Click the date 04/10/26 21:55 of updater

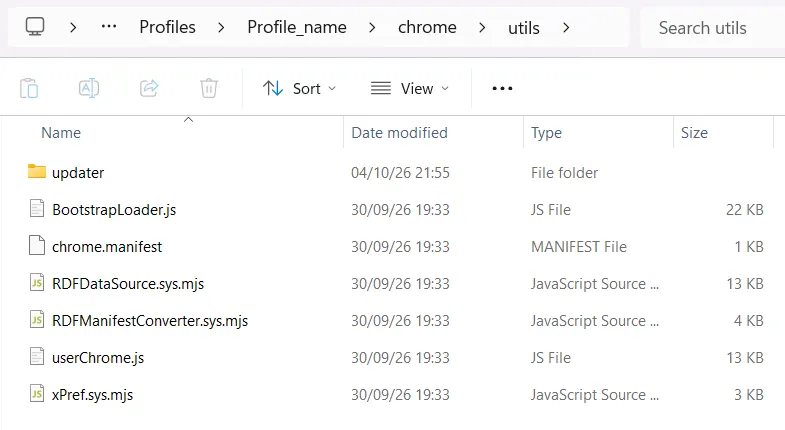click(x=401, y=173)
